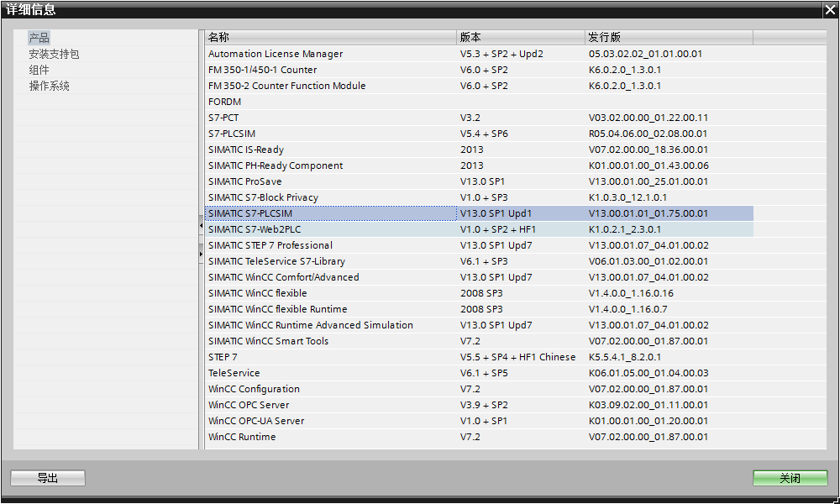Select the WinCC Runtime row
The image size is (840, 504).
479,437
